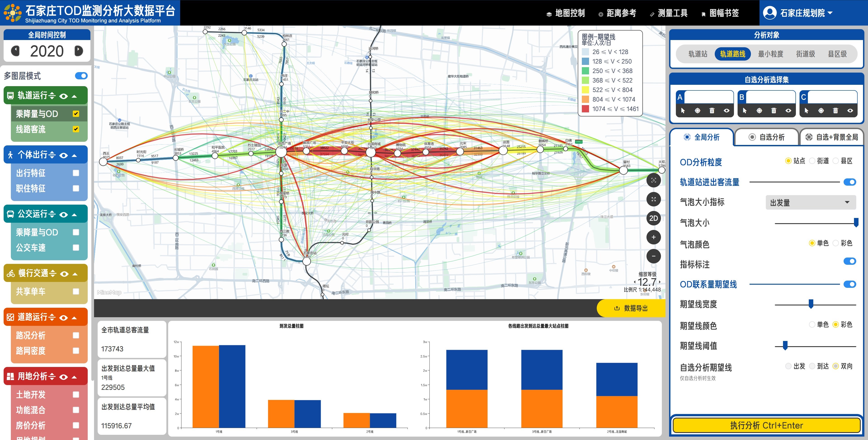The image size is (868, 440).
Task: Collapse the 轨道运行 group
Action: (x=74, y=96)
